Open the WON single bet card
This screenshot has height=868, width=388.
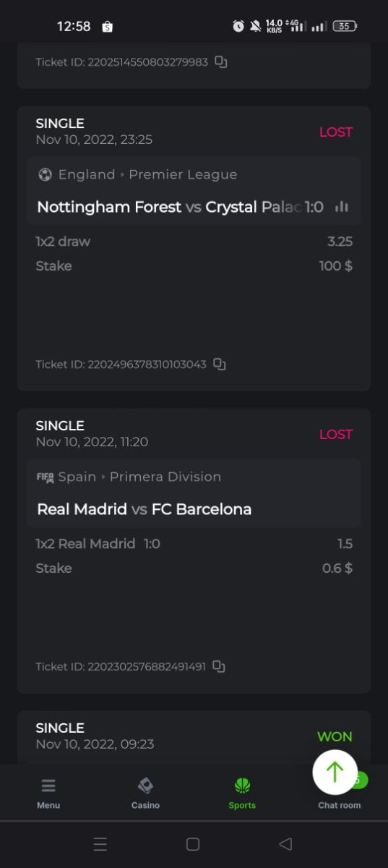194,737
